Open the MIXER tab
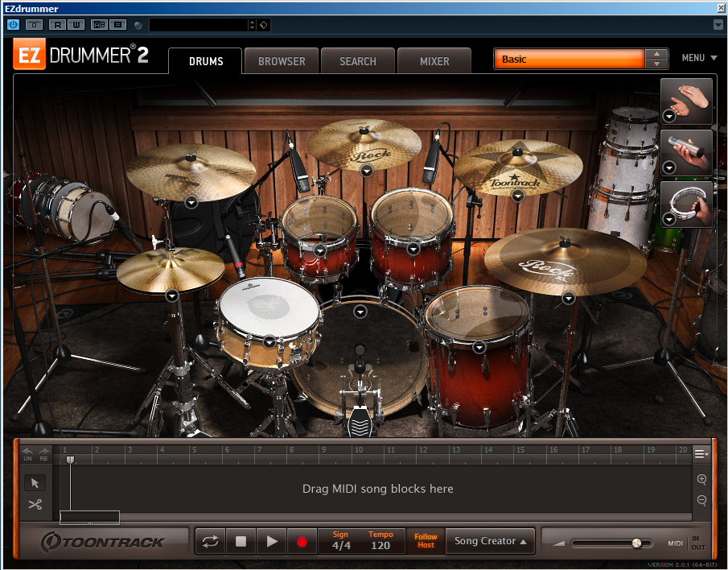Image resolution: width=728 pixels, height=570 pixels. (x=434, y=61)
